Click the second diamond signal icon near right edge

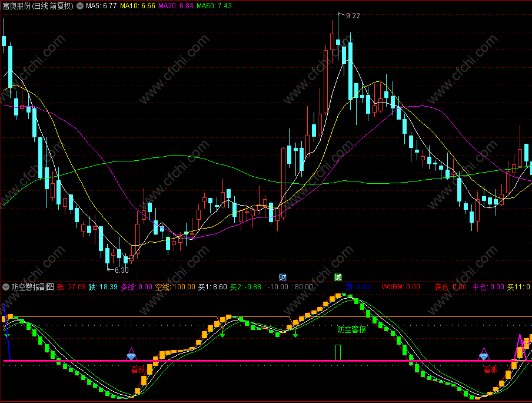(x=484, y=356)
